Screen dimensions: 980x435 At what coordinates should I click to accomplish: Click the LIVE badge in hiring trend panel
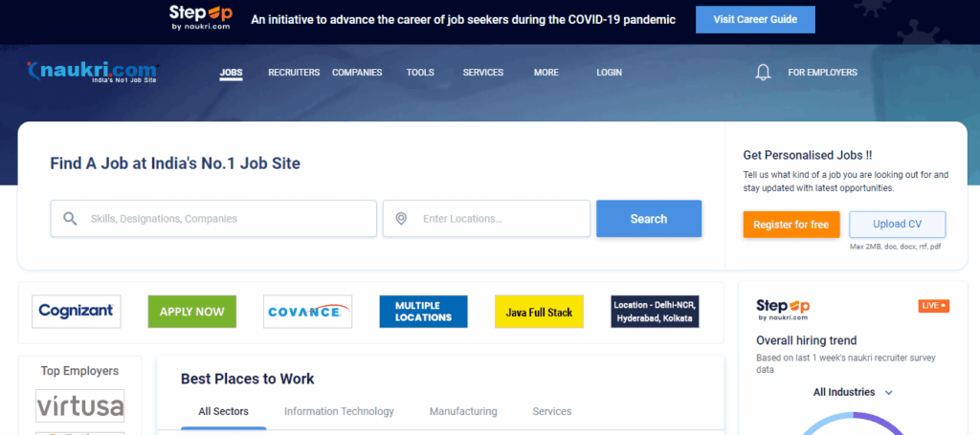(933, 306)
